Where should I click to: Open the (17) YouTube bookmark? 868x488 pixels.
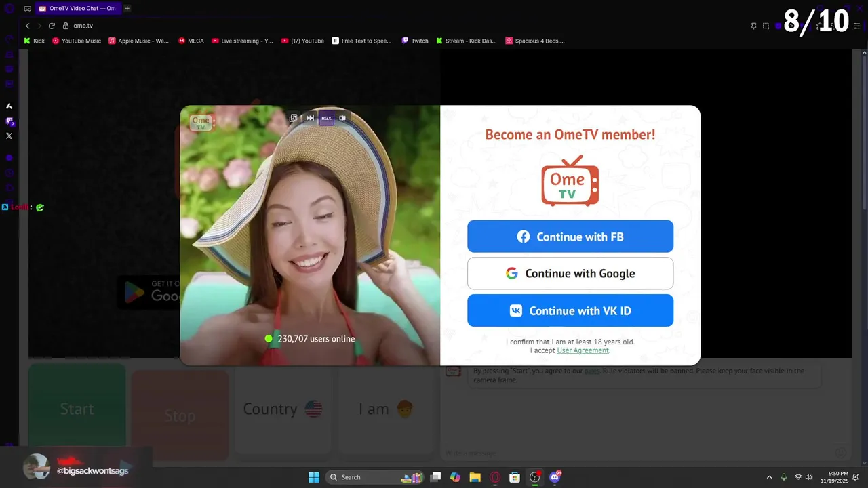click(x=302, y=41)
